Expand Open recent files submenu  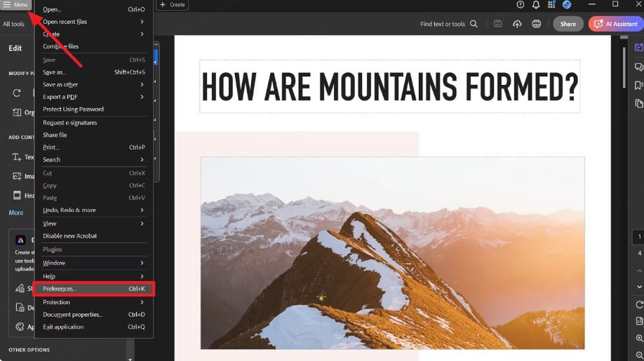(x=93, y=21)
